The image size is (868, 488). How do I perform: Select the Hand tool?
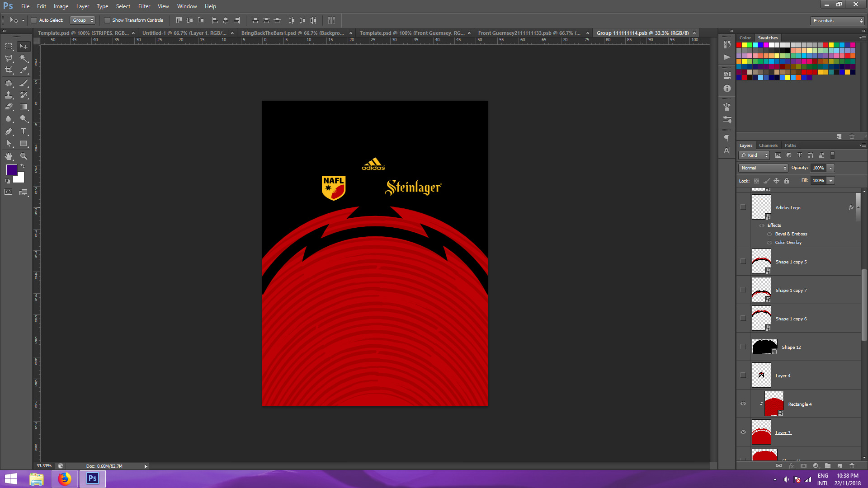coord(9,156)
